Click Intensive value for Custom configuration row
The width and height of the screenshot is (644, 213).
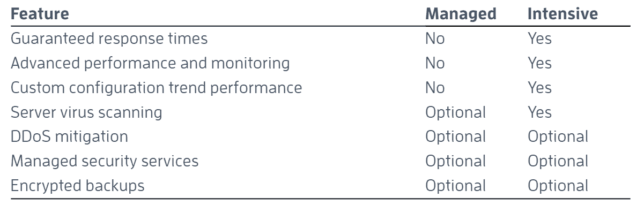[540, 88]
